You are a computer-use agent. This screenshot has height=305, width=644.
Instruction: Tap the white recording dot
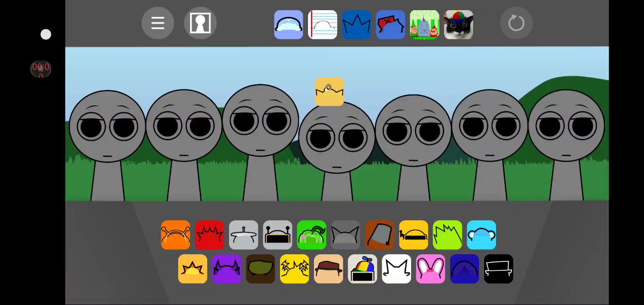[46, 35]
